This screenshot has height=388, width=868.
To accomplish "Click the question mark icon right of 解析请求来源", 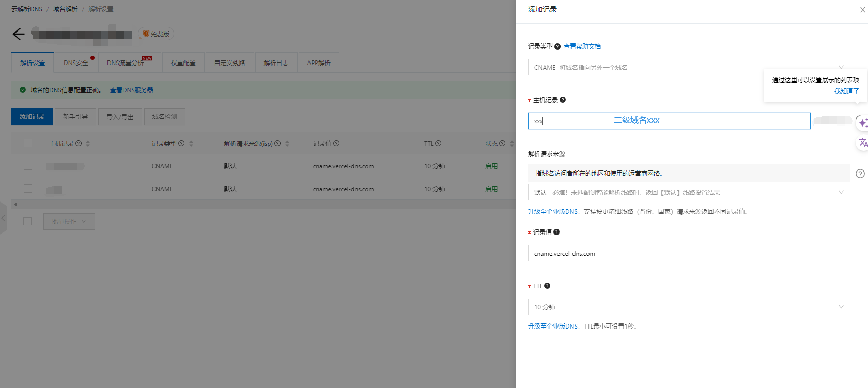I will point(860,174).
